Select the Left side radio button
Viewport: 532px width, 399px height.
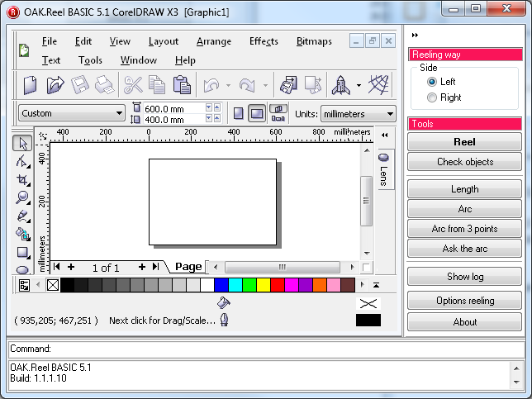(431, 82)
